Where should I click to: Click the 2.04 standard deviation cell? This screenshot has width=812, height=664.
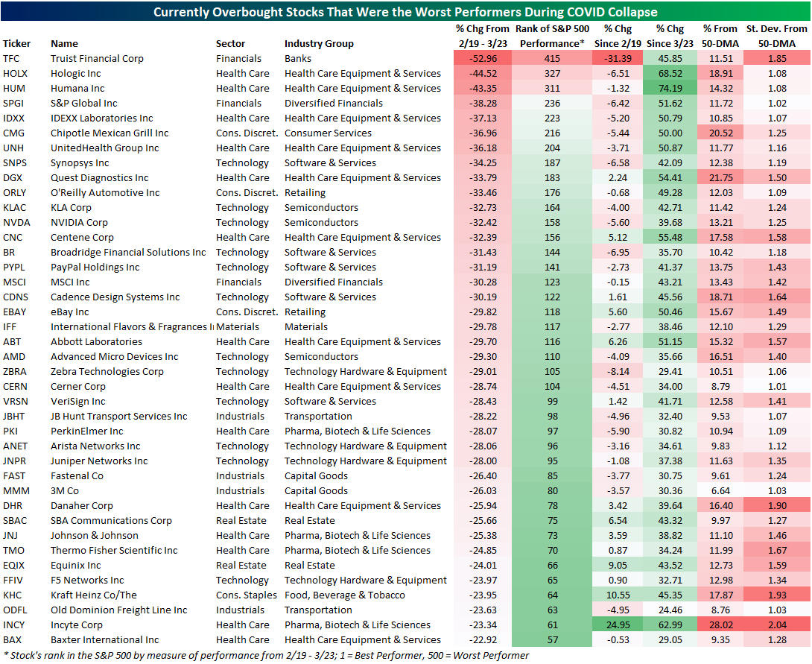click(x=777, y=625)
